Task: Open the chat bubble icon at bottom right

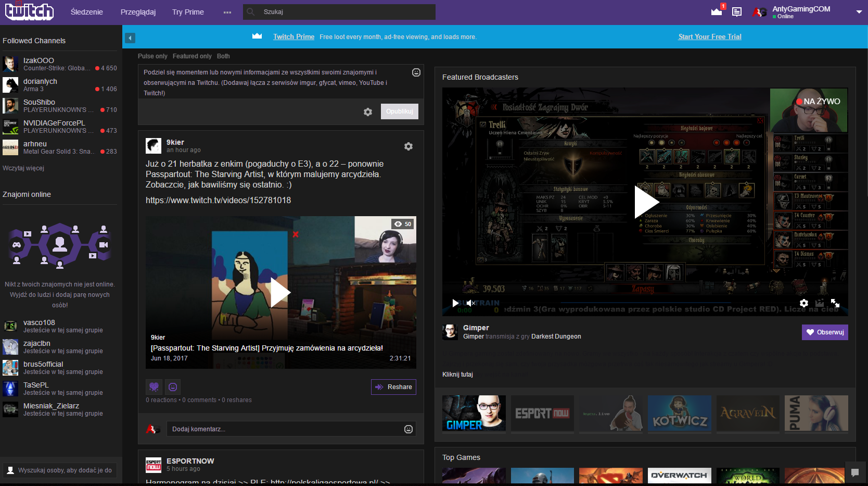Action: (x=854, y=472)
